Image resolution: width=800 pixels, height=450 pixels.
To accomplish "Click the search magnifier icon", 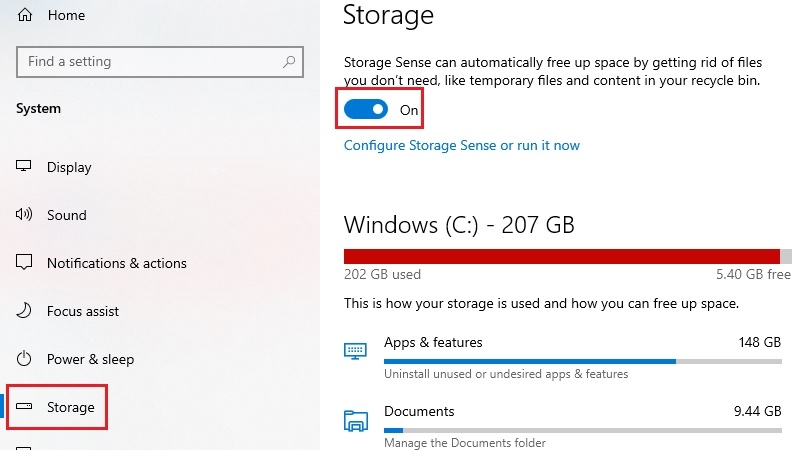I will (289, 62).
